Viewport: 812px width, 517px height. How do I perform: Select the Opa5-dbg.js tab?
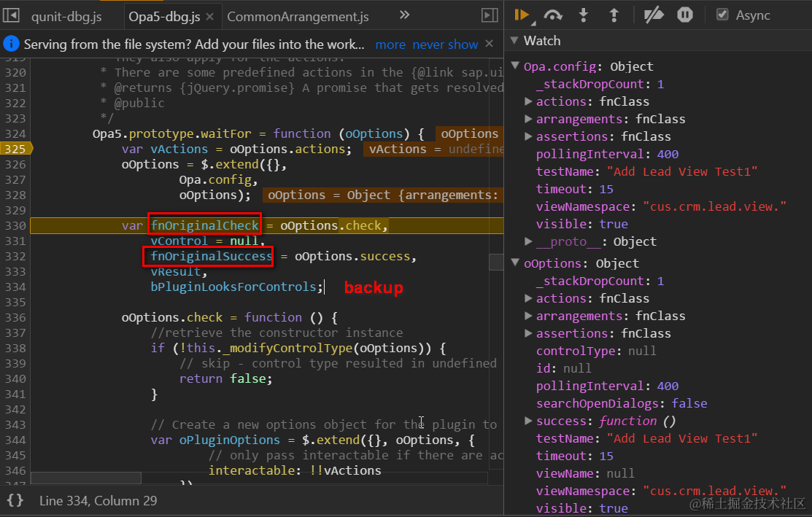164,17
